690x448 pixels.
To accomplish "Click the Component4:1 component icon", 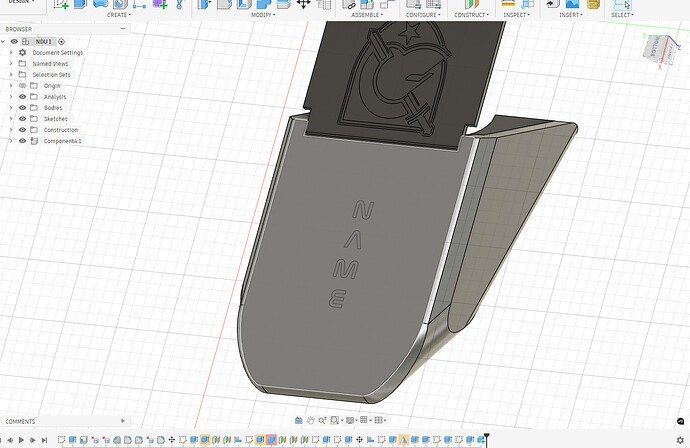I will pyautogui.click(x=34, y=141).
